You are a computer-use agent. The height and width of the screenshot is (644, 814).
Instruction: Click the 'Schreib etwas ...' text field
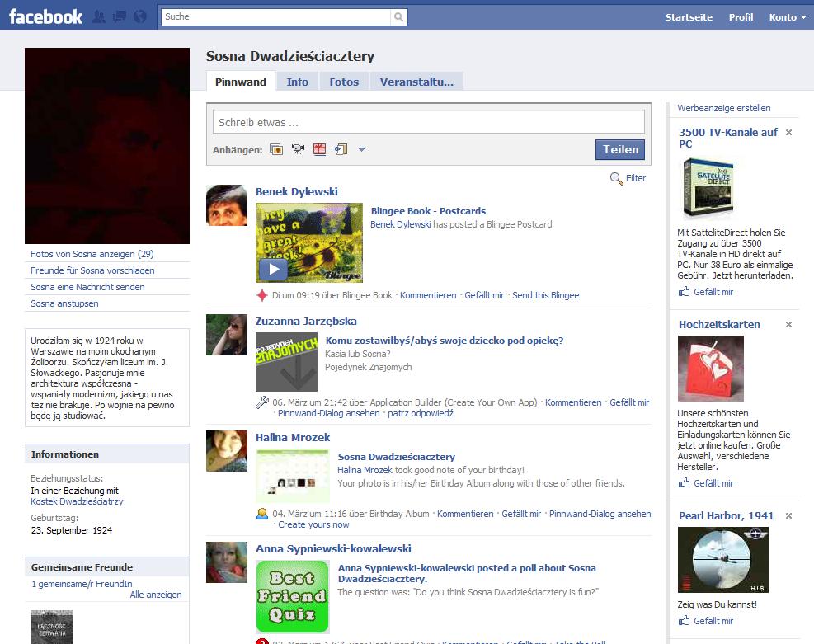[429, 122]
